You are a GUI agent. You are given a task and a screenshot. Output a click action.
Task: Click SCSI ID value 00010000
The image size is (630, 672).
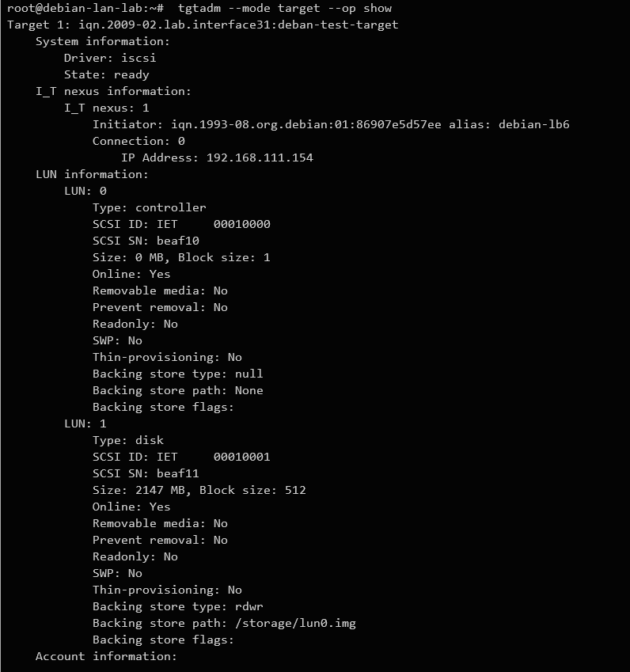(241, 224)
